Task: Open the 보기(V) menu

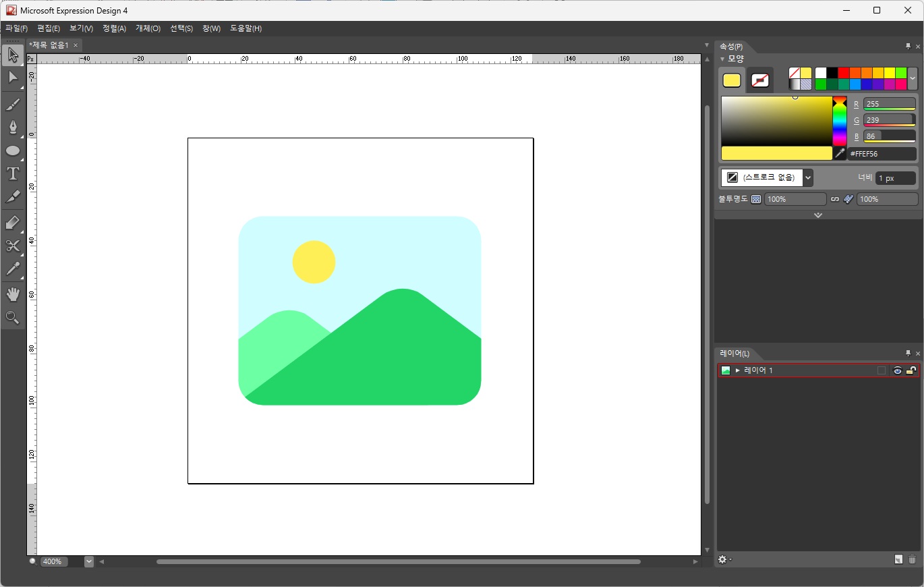Action: coord(81,28)
